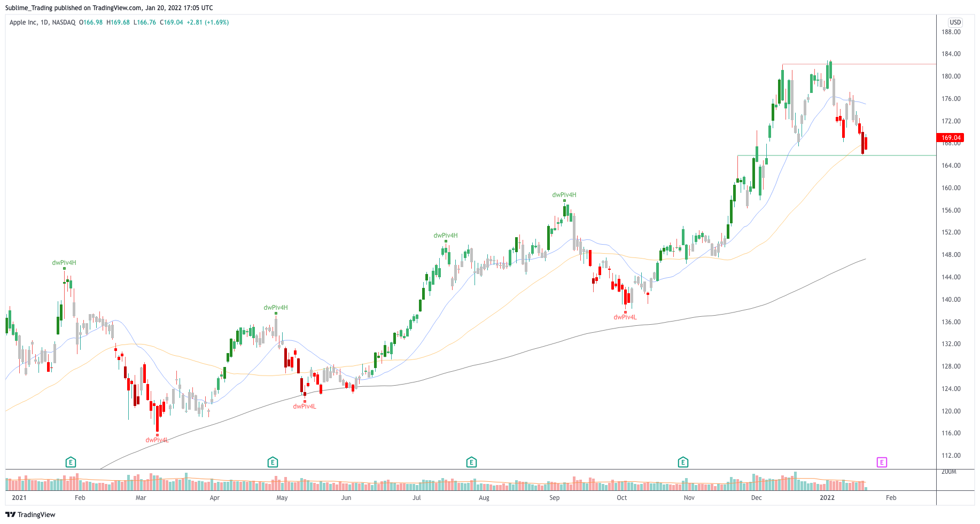This screenshot has width=980, height=524.
Task: Click the Dec label on time axis
Action: pos(756,498)
